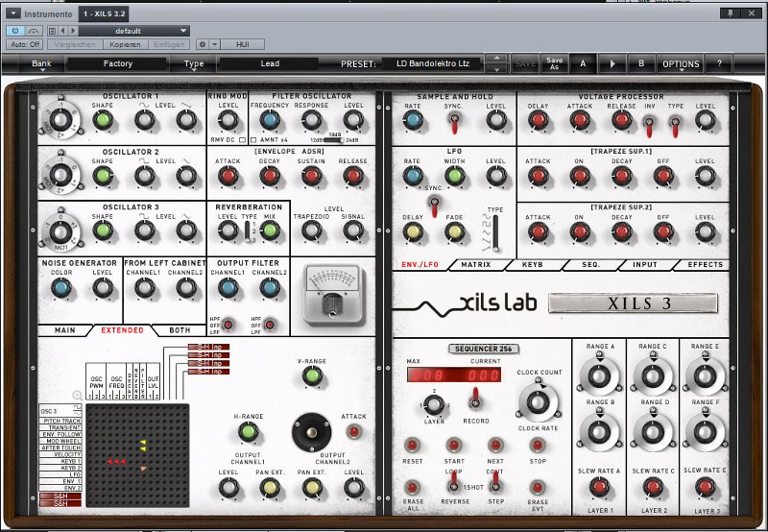Switch to the EXTENDED tab
The height and width of the screenshot is (532, 768).
(x=123, y=330)
